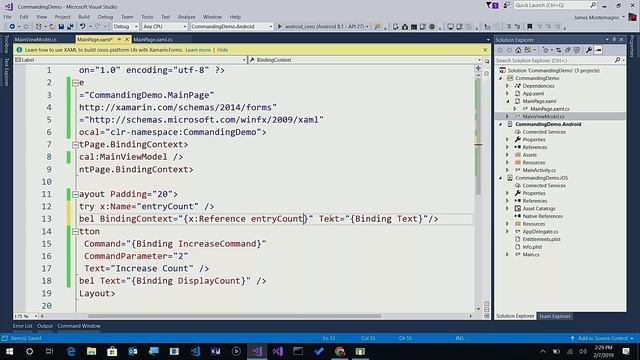Open the Windows Start menu
Viewport: 640px width, 360px height.
coord(9,351)
